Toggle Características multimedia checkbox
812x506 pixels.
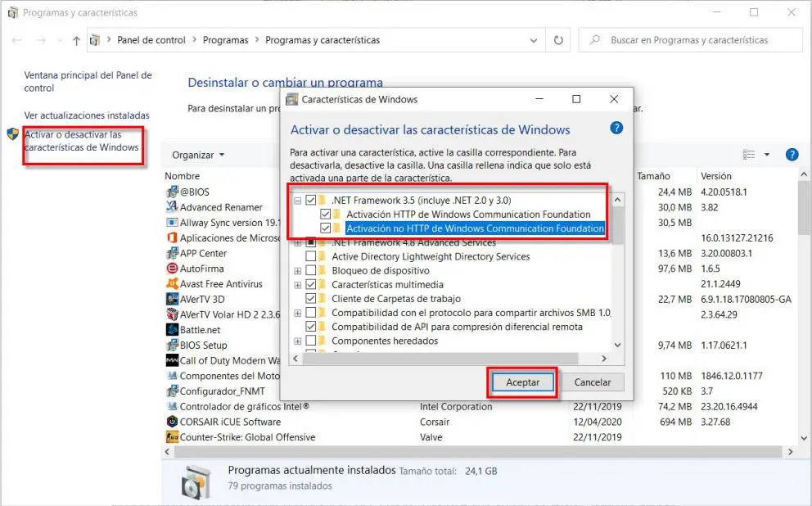(311, 284)
